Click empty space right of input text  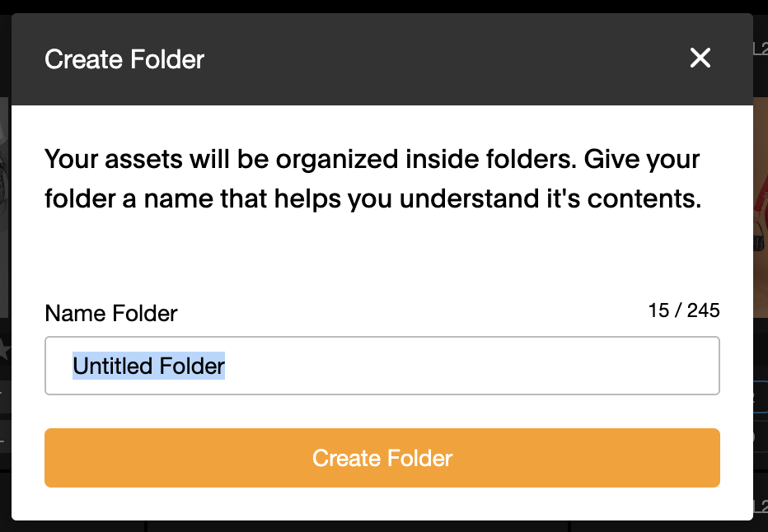[471, 366]
